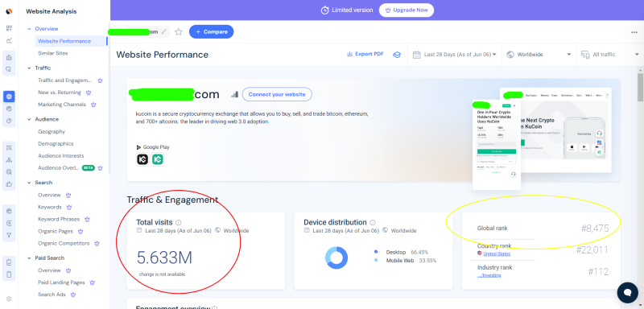Collapse the Search section in sidebar
This screenshot has height=309, width=644.
pos(29,183)
